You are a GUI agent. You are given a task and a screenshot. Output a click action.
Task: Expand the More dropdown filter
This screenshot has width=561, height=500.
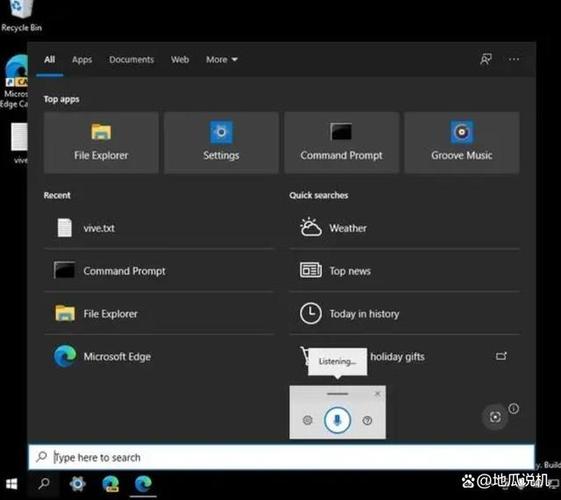click(221, 59)
